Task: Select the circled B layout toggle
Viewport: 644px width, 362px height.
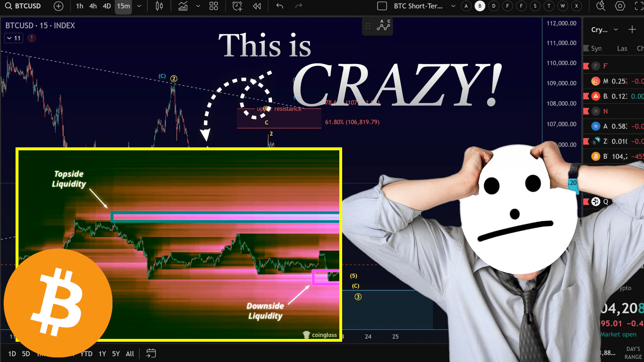Action: 480,6
